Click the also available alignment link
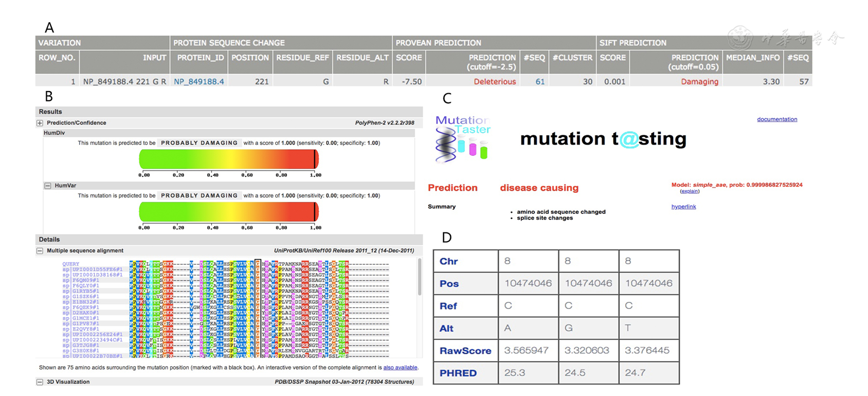Image resolution: width=868 pixels, height=396 pixels. pos(400,368)
